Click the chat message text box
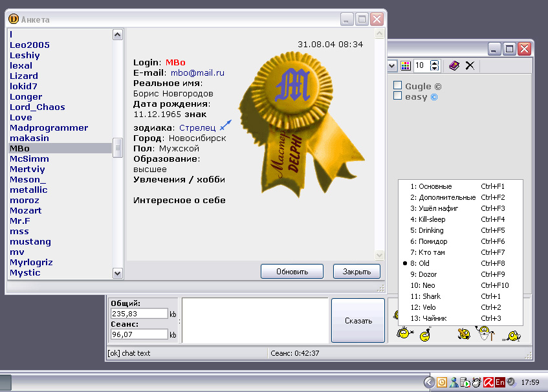 255,320
